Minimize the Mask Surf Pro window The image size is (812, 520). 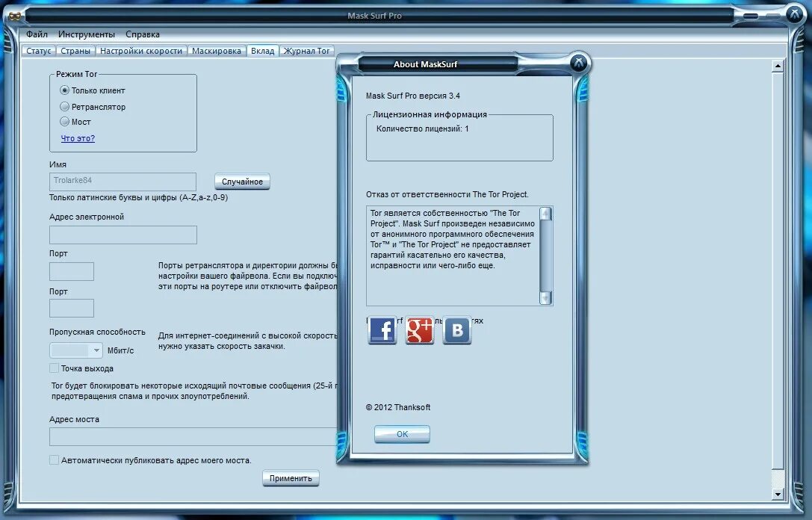(x=751, y=16)
